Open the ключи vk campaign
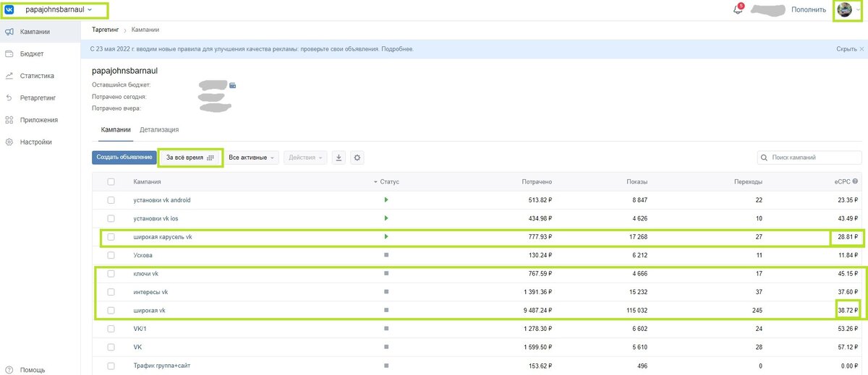 pos(145,273)
